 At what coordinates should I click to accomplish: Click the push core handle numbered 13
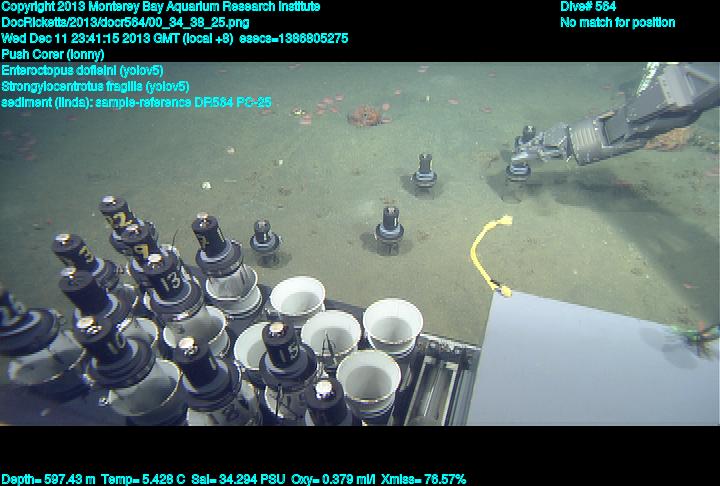tap(168, 276)
